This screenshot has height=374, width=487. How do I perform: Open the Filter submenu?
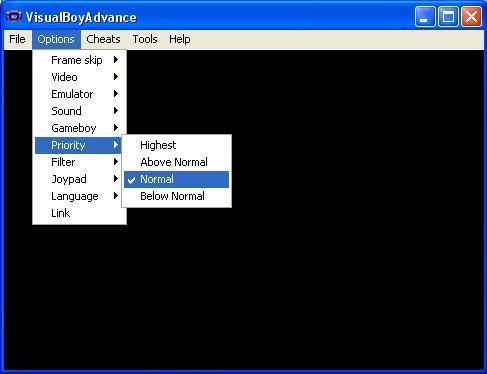pos(79,162)
